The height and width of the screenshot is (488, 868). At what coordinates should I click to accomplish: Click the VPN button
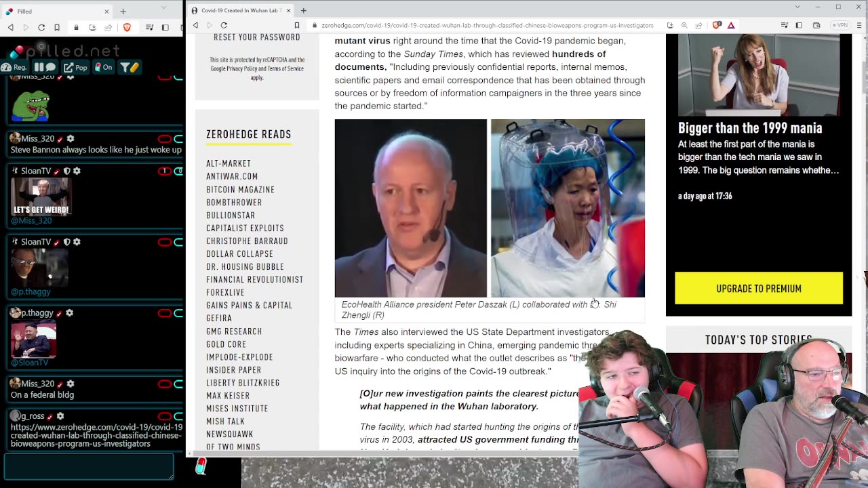(842, 26)
